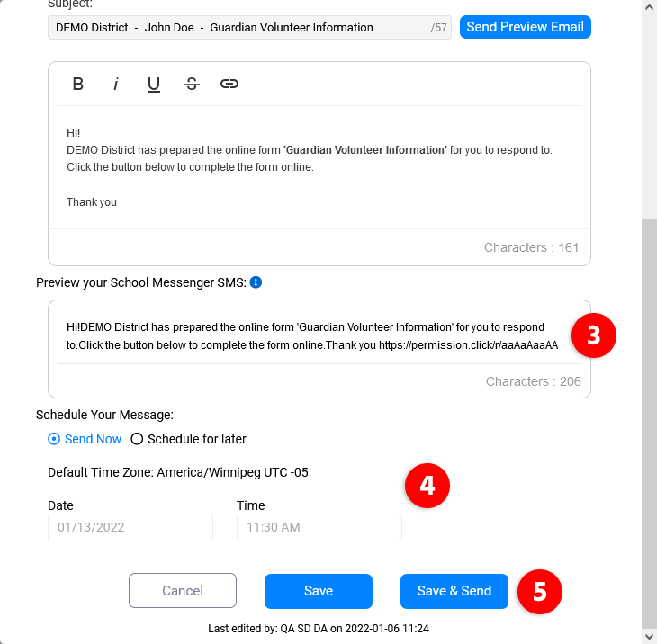Click the SMS preview info icon
Viewport: 657px width, 644px height.
256,282
